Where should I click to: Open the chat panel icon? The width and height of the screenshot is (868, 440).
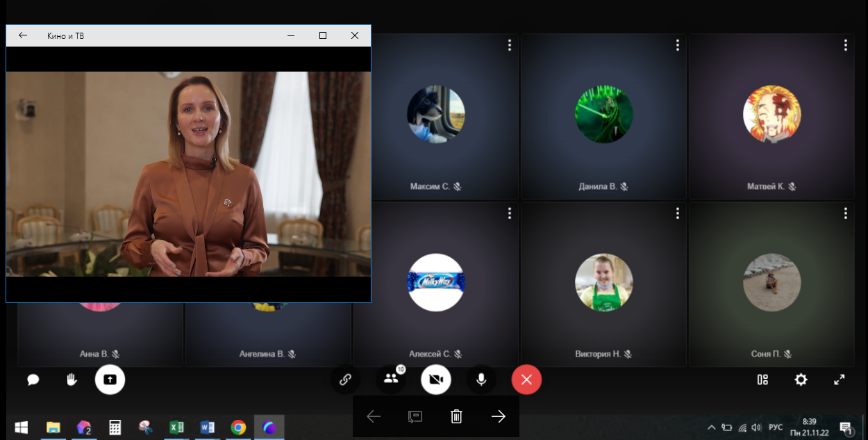(33, 380)
